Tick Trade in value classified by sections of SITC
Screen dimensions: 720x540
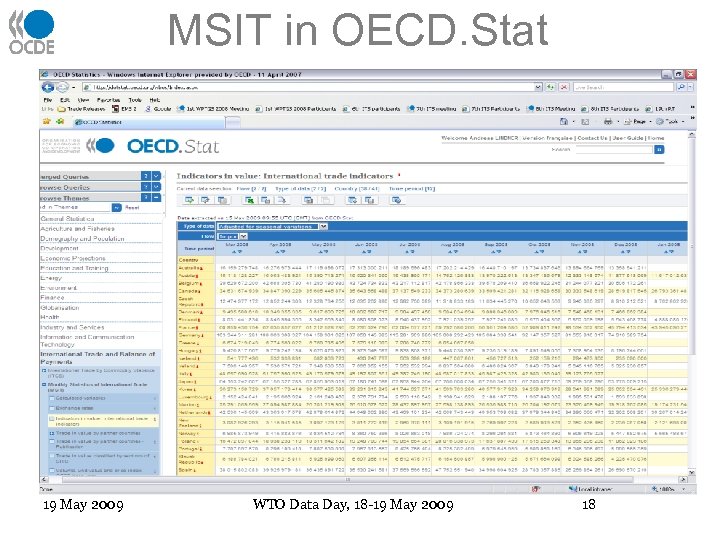coord(52,456)
